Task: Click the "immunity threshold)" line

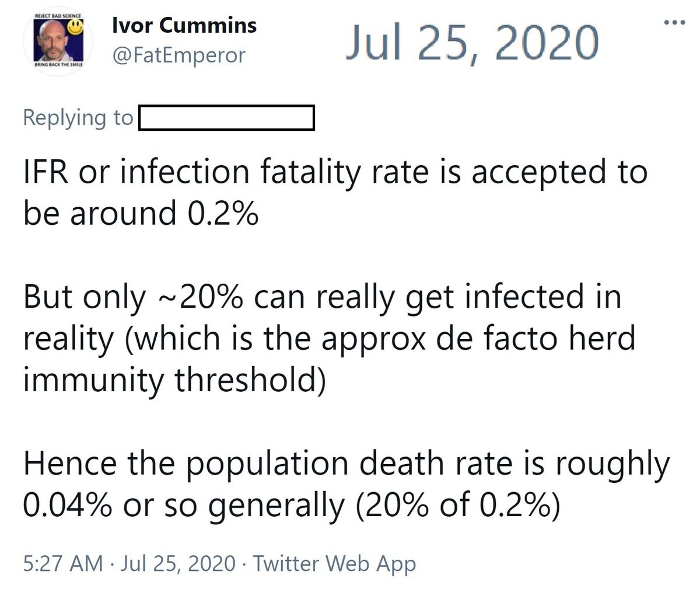Action: point(173,380)
